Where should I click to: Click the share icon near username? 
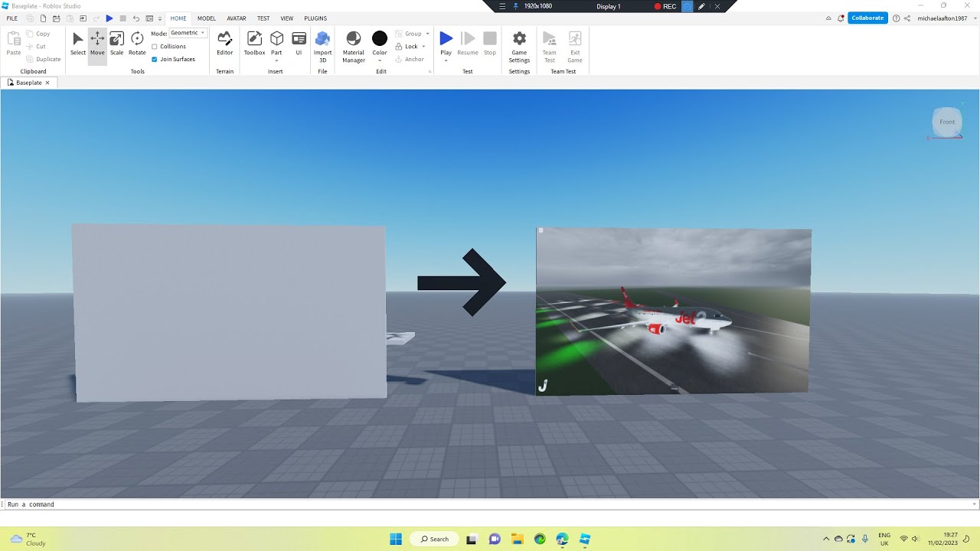[x=907, y=18]
